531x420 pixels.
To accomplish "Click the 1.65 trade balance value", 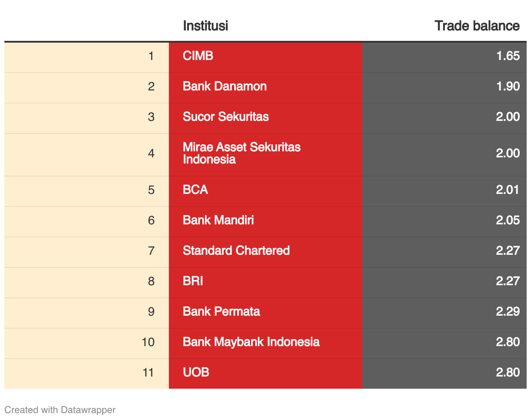I will click(x=508, y=56).
